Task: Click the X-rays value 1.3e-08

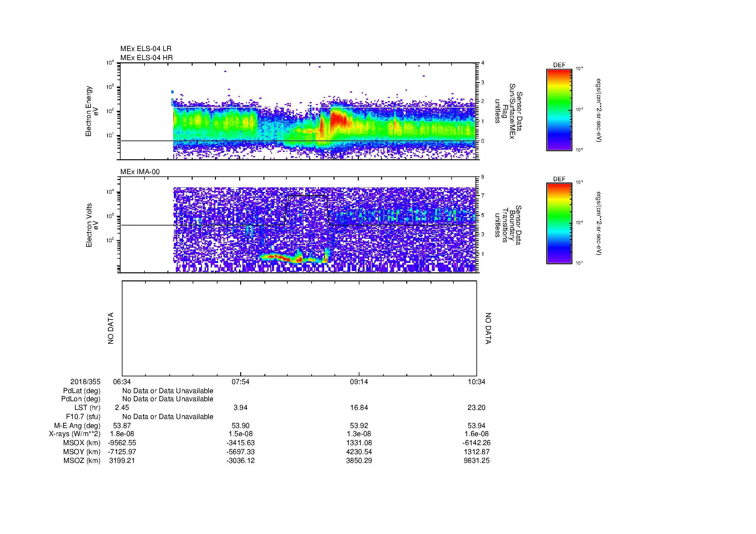Action: tap(359, 434)
